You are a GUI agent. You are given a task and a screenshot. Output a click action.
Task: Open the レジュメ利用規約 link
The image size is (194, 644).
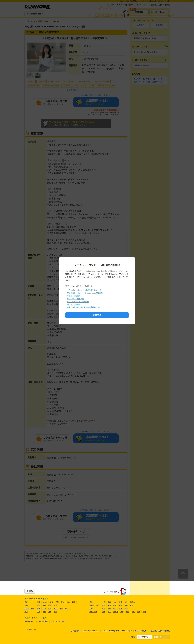pyautogui.click(x=74, y=305)
